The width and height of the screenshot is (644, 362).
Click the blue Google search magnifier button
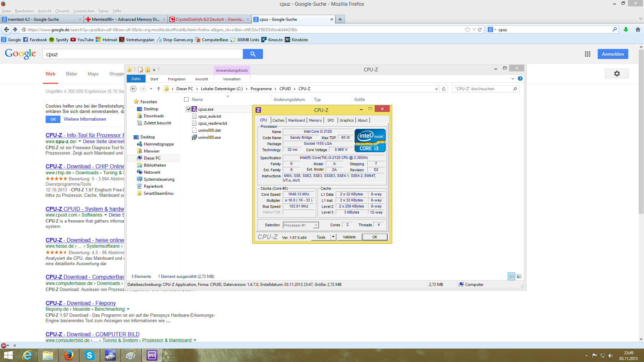tap(253, 54)
